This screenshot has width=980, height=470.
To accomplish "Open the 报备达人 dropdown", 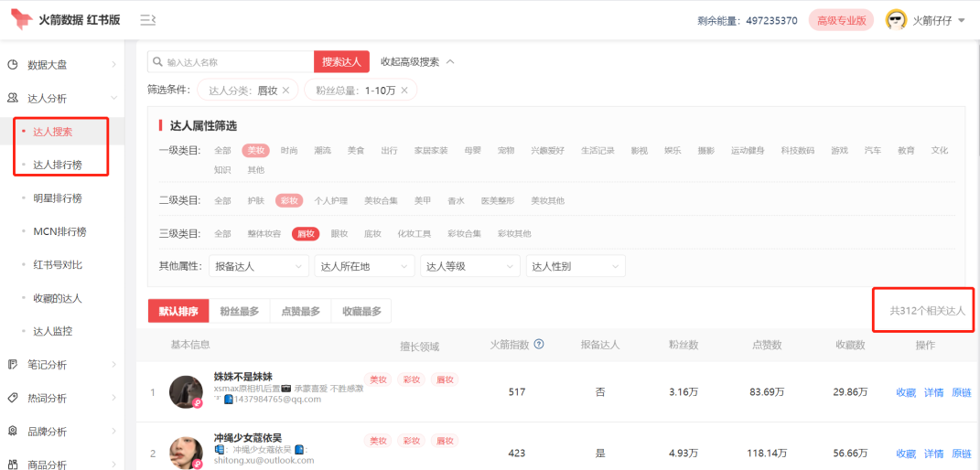I will (x=259, y=266).
